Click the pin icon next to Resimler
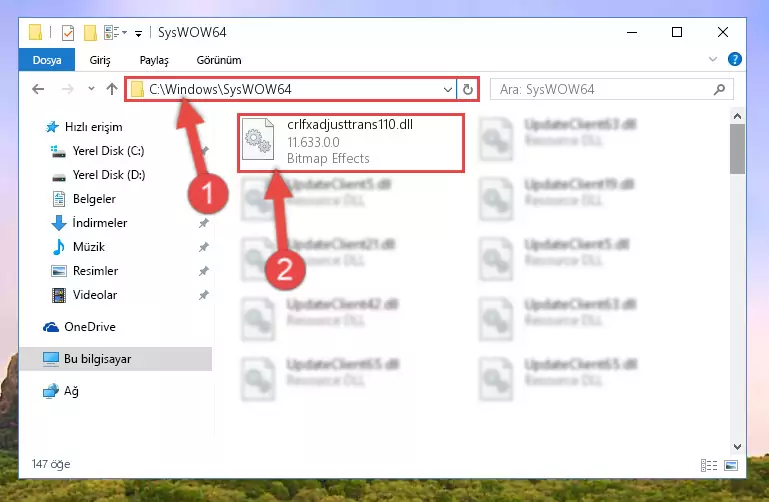Viewport: 769px width, 502px height. 204,272
